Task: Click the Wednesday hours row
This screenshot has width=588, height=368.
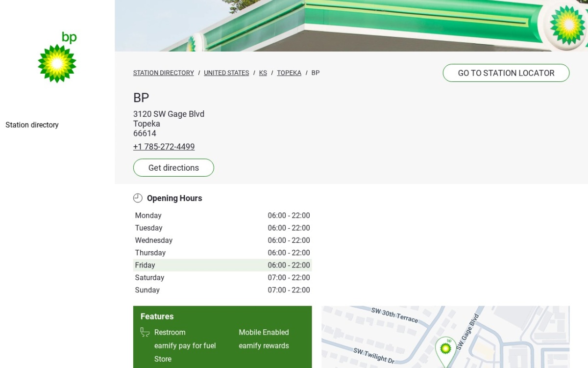Action: [222, 240]
